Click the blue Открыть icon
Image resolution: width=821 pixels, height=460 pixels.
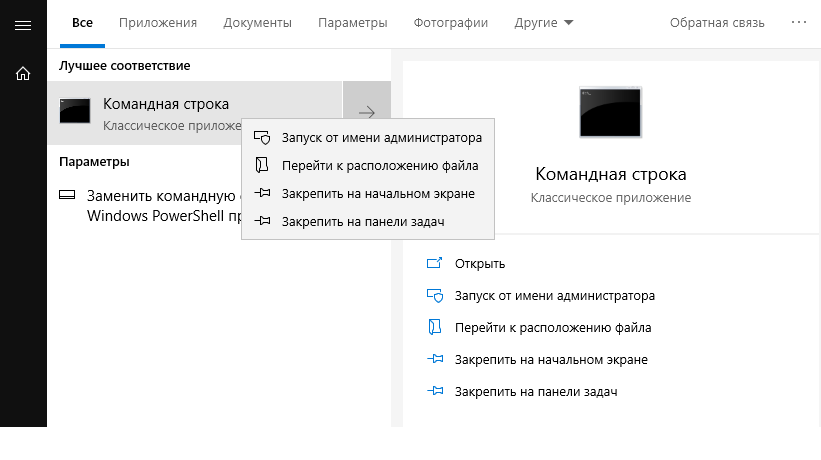pyautogui.click(x=435, y=263)
